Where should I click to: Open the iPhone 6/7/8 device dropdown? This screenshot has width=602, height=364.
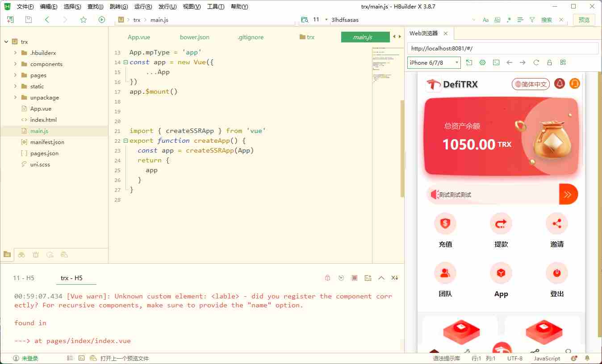[x=434, y=63]
